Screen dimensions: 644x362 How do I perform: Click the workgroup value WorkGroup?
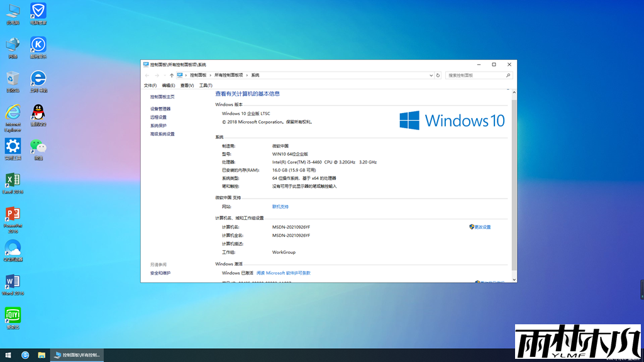pyautogui.click(x=284, y=252)
